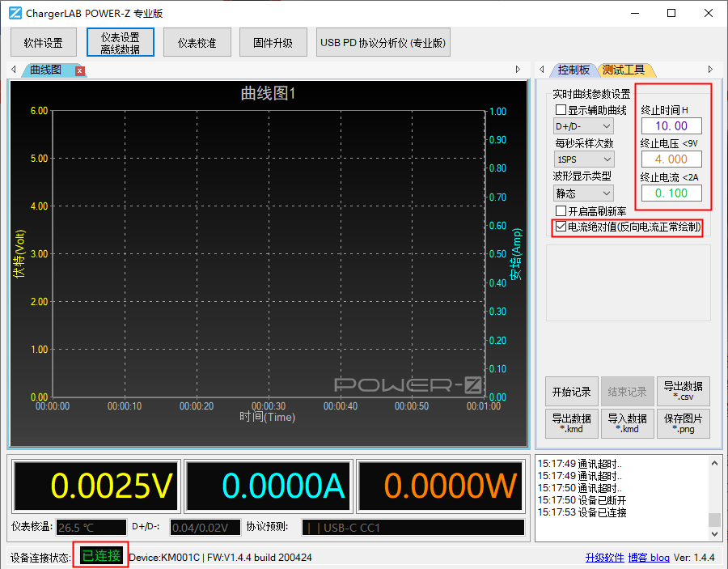Viewport: 728px width, 569px height.
Task: Click the right arrow on the chart tab strip
Action: (518, 70)
